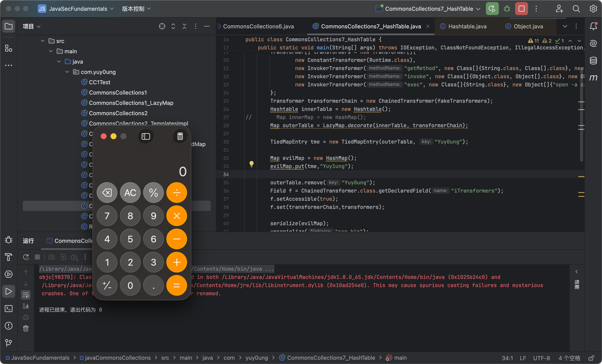Click line ending LF in status bar
The height and width of the screenshot is (364, 602).
click(x=523, y=358)
